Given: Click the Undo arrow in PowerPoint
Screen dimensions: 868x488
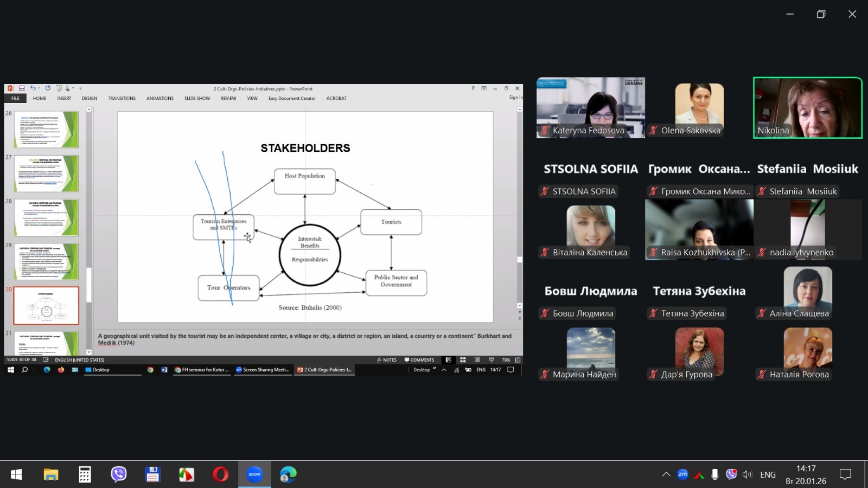Looking at the screenshot, I should (33, 88).
